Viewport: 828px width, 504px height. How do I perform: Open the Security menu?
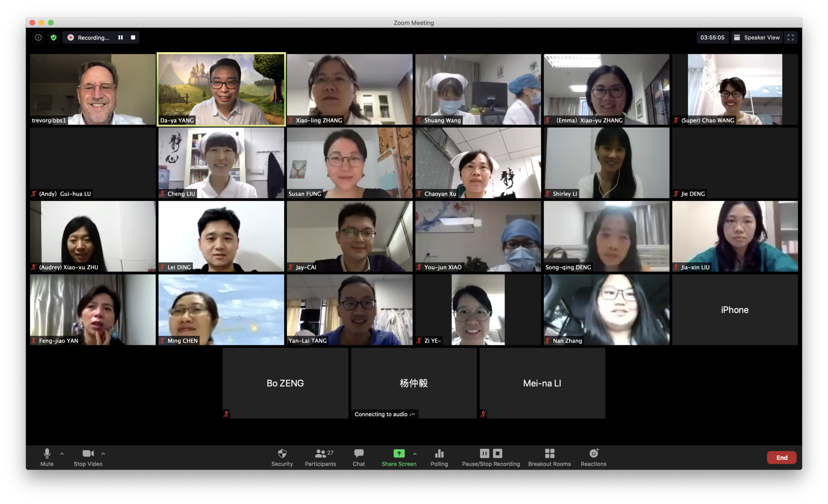point(282,457)
